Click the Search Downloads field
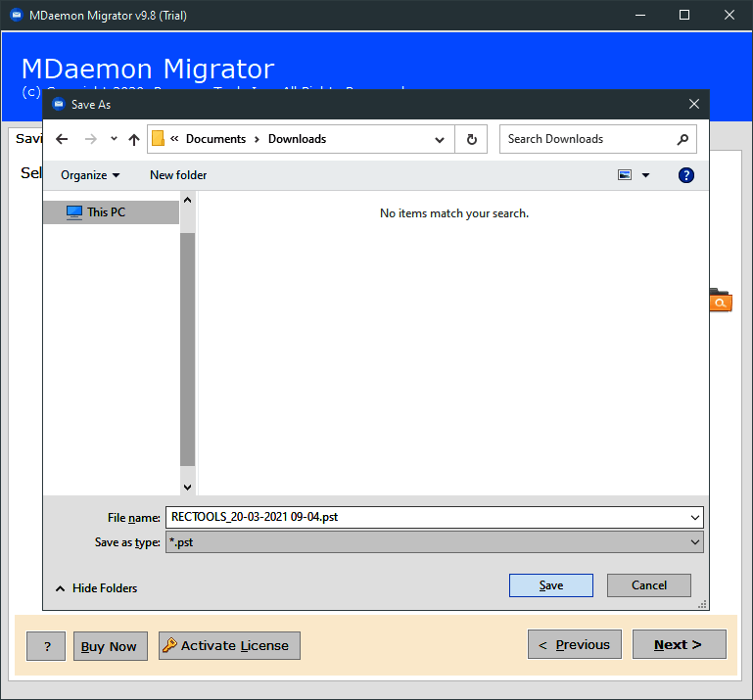 click(x=588, y=139)
